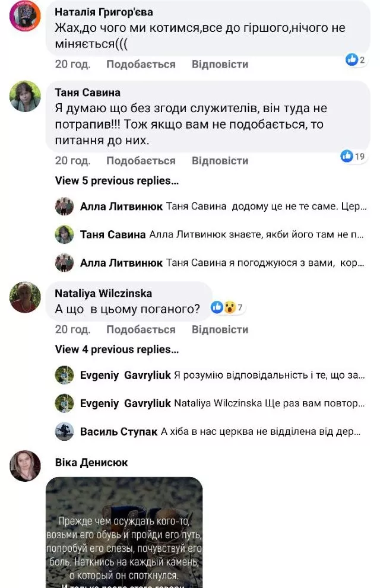
Task: Click Віка Денисюк's profile avatar
Action: (26, 466)
